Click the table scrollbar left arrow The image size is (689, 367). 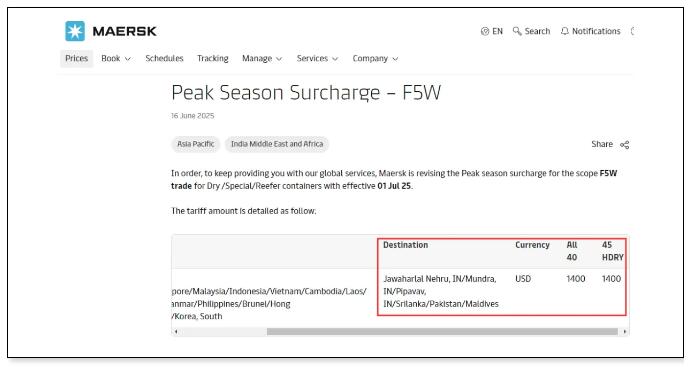pyautogui.click(x=176, y=332)
